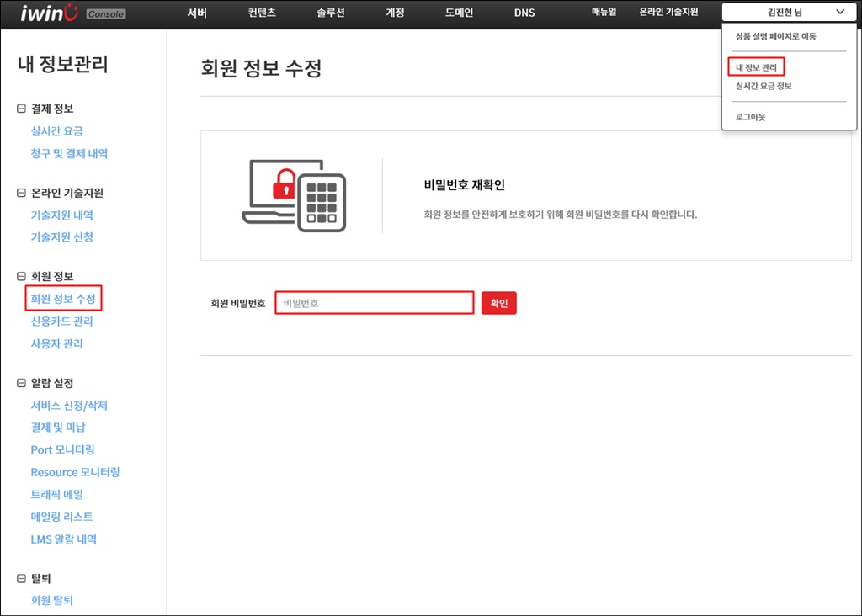
Task: Open 온라인 기술지원 in top bar
Action: coord(668,12)
